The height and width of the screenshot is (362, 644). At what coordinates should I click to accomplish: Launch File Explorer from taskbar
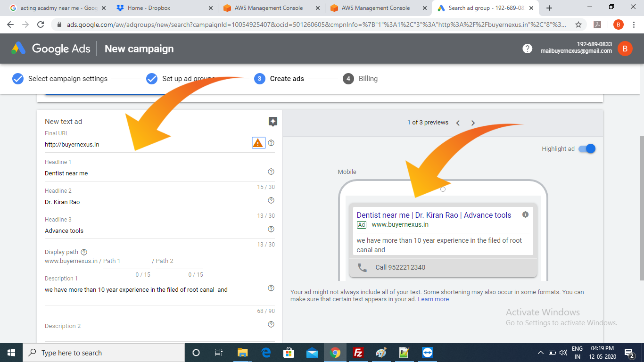pos(242,353)
